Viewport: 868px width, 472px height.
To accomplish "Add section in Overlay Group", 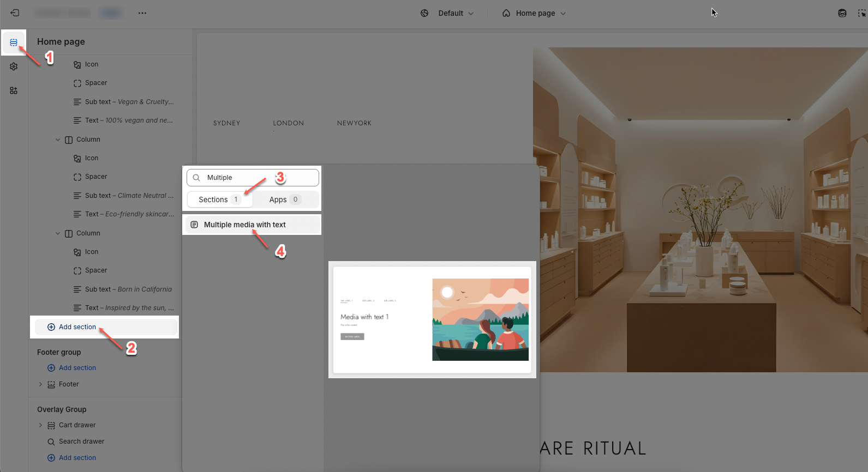I will [77, 458].
